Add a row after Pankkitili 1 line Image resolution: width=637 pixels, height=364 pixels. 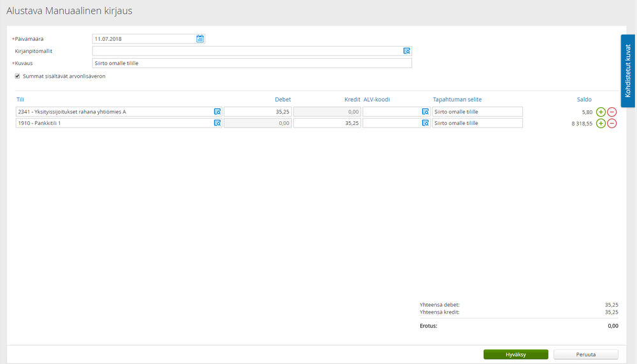tap(601, 124)
